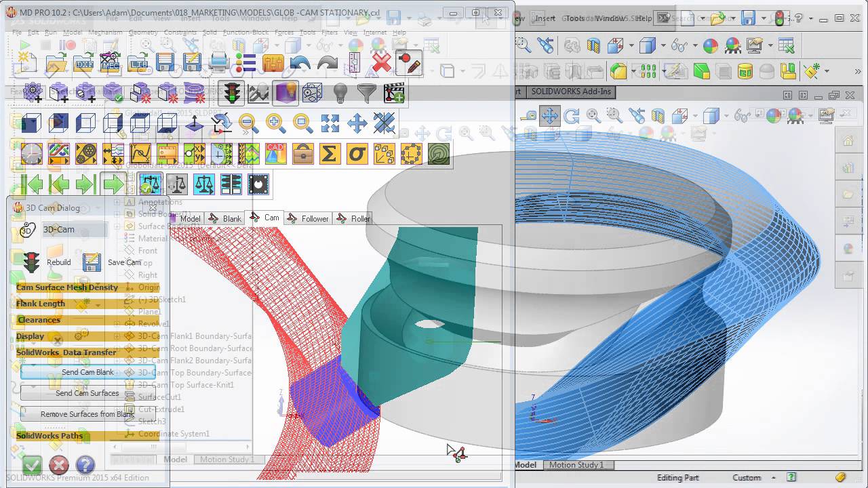The image size is (868, 488).
Task: Open the Function-Block menu in MD PRO
Action: click(x=245, y=33)
